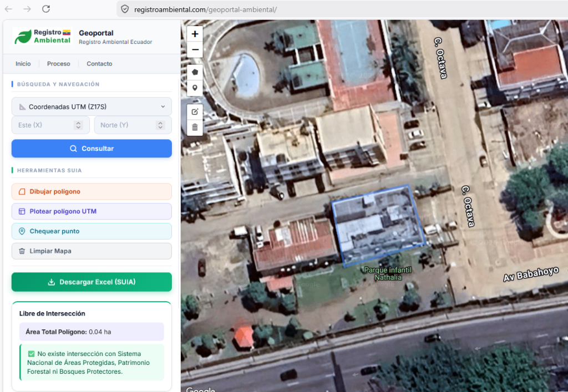Activate the edit polygon tool on the map

point(195,111)
